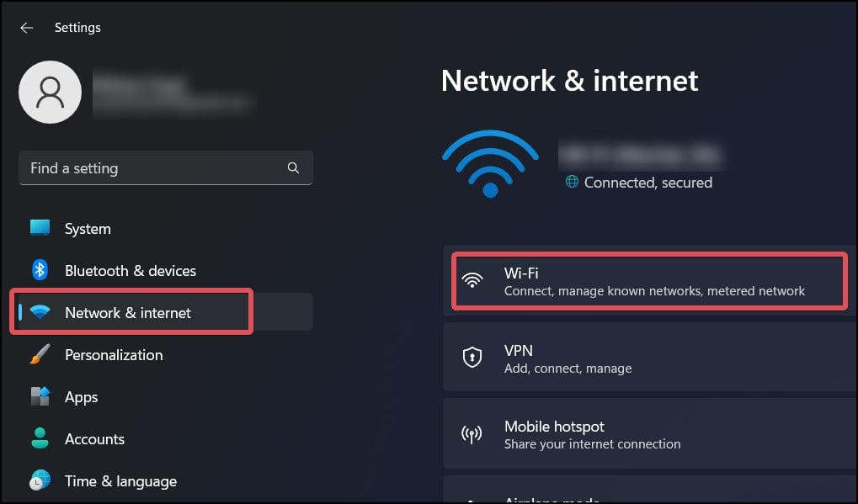The height and width of the screenshot is (504, 858).
Task: Click the back arrow in Settings
Action: [x=27, y=28]
